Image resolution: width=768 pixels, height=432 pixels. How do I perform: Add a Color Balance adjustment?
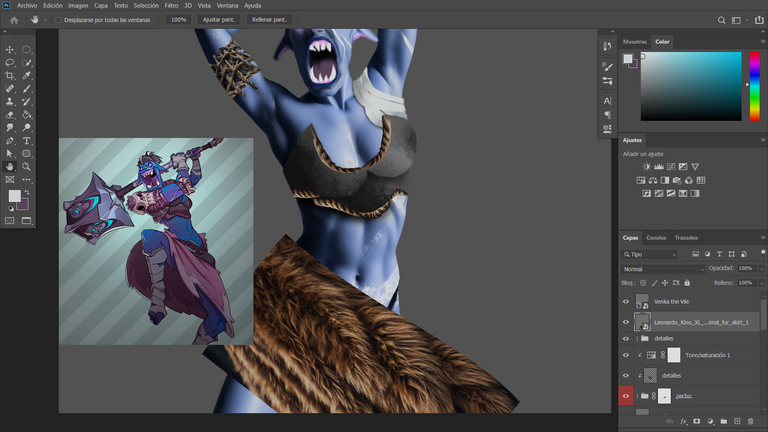coord(653,180)
